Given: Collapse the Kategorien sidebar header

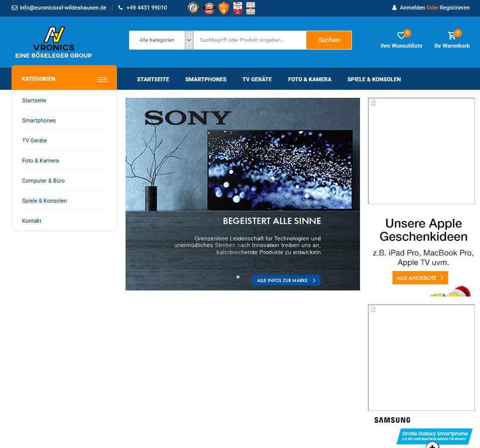Looking at the screenshot, I should tap(64, 78).
